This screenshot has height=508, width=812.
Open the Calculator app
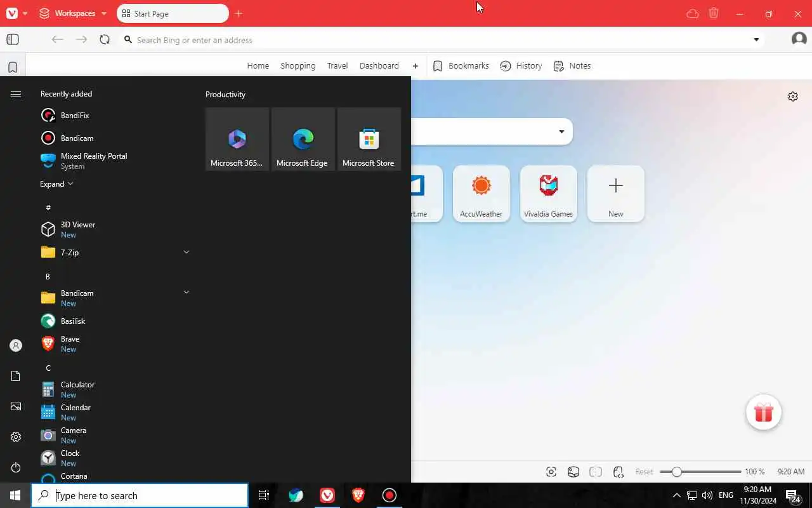pyautogui.click(x=114, y=389)
